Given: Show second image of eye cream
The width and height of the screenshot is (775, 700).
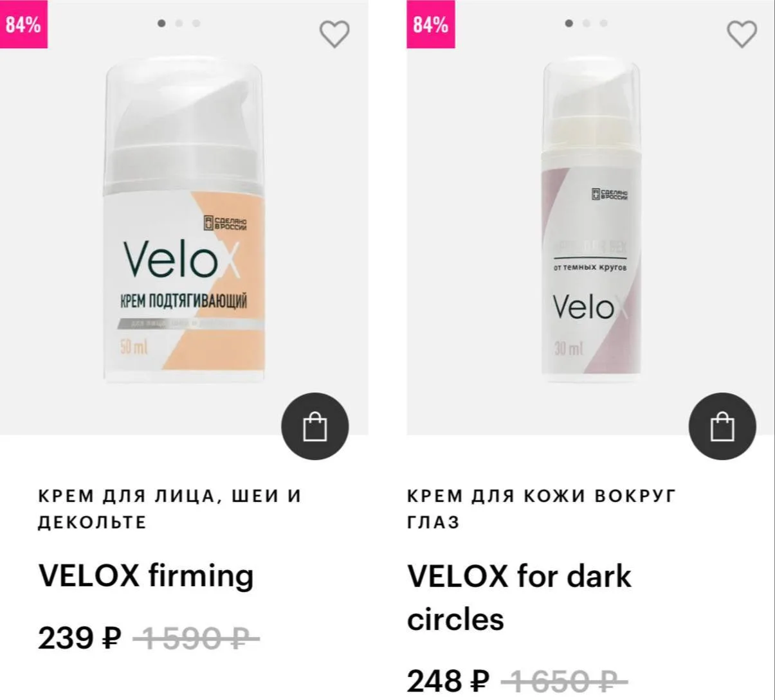Looking at the screenshot, I should pos(587,23).
